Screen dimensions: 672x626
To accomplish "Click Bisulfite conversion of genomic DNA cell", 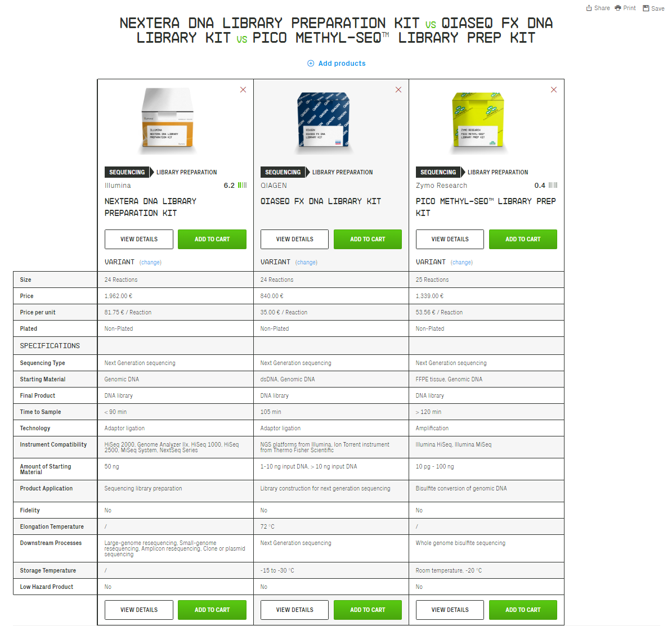I will pyautogui.click(x=486, y=491).
